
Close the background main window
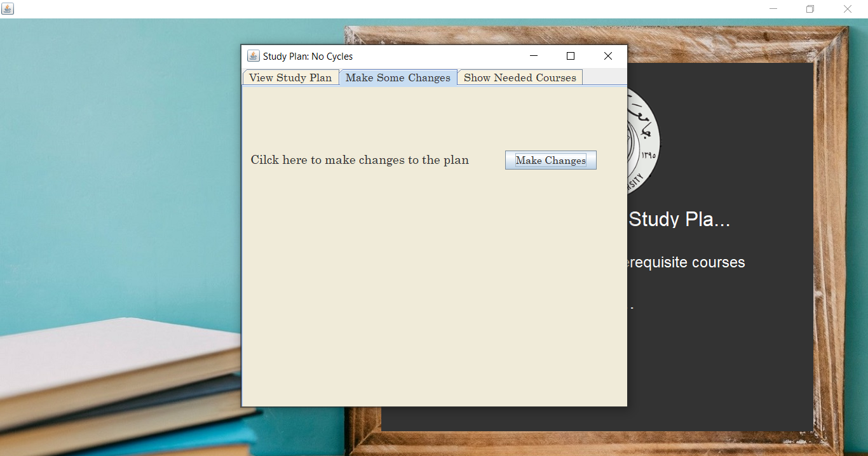coord(848,9)
